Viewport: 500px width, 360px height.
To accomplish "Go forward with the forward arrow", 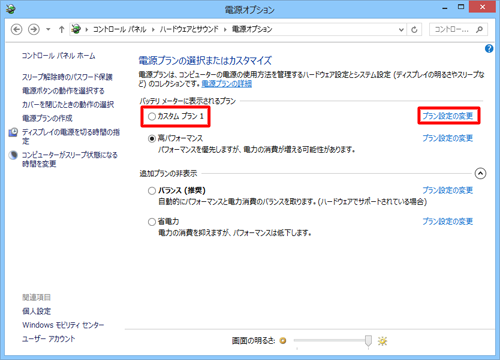I will [x=33, y=29].
